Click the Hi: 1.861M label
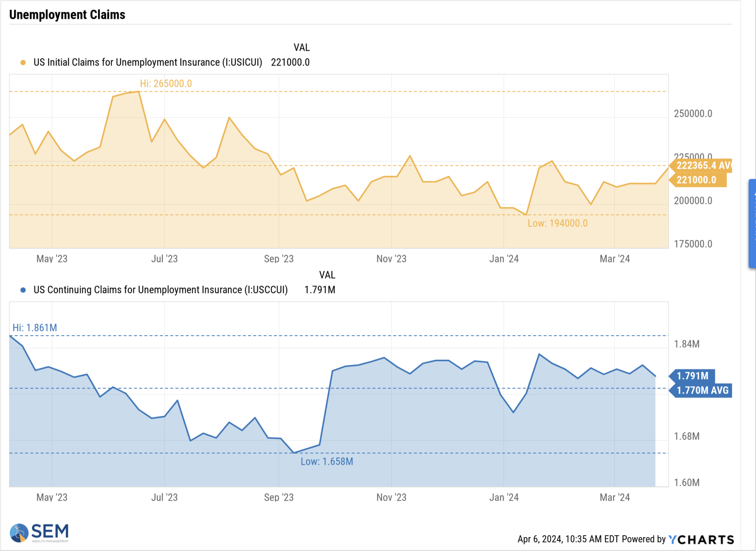The image size is (756, 551). coord(35,327)
